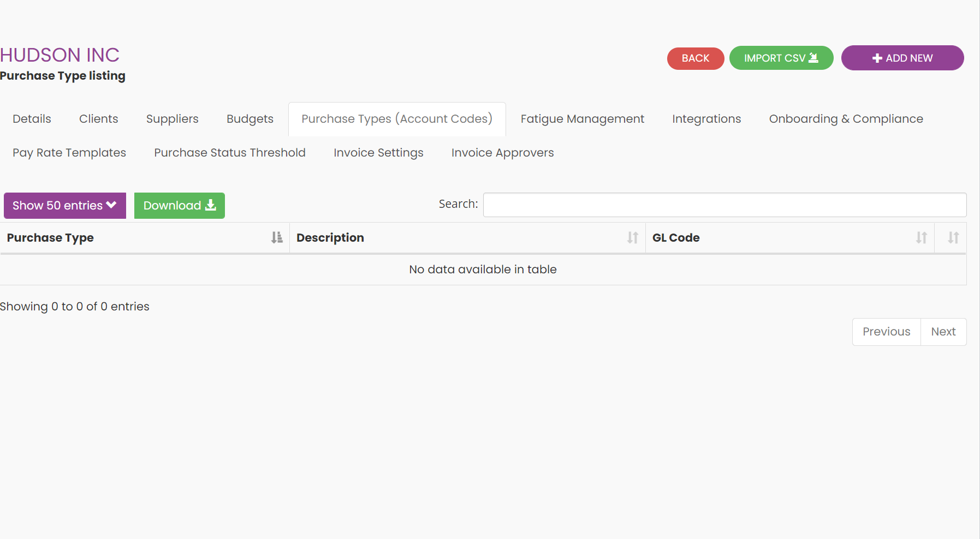Focus the Search input field

pyautogui.click(x=724, y=205)
